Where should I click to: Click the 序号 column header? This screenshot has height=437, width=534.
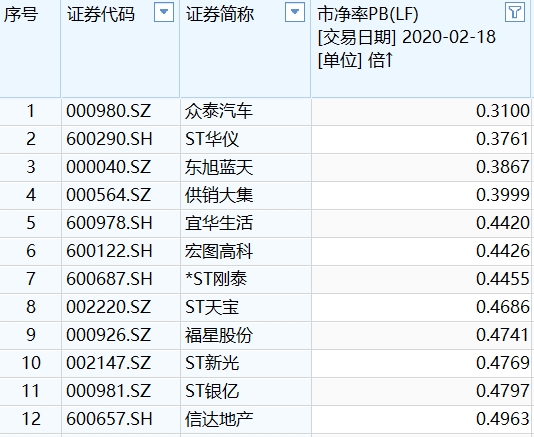21,14
